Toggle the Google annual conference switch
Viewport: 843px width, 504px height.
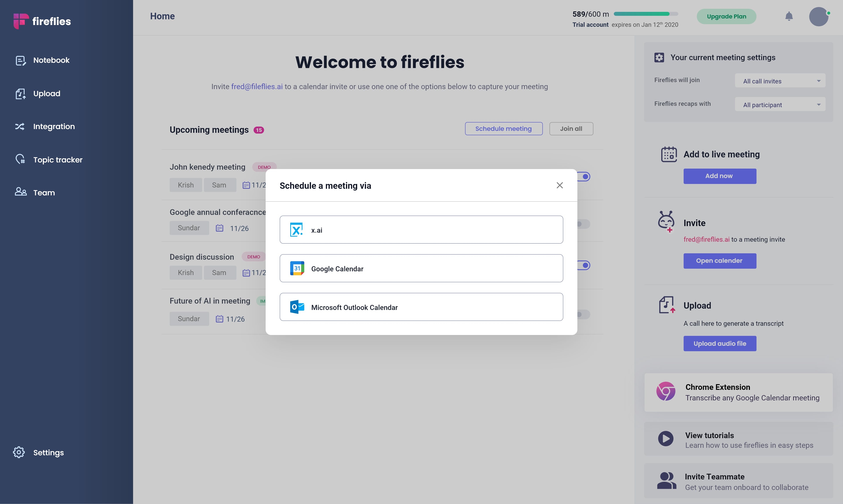click(x=584, y=224)
